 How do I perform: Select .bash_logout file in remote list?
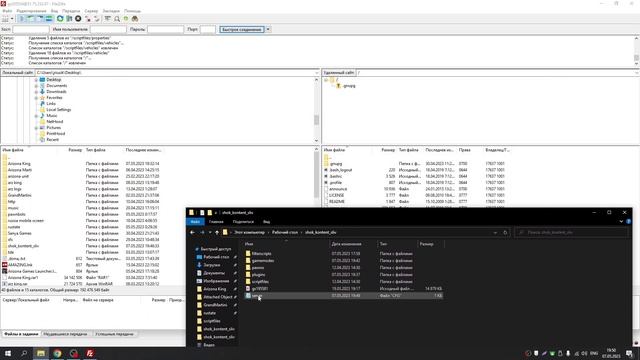(x=341, y=170)
